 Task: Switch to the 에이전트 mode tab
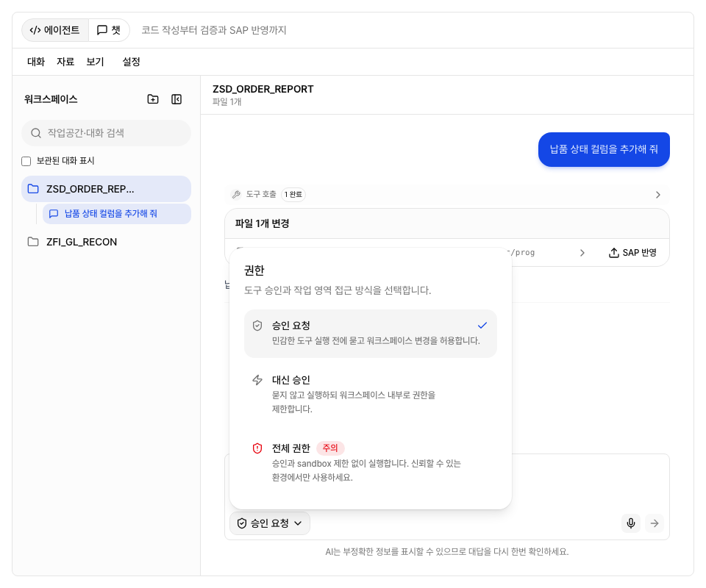55,30
